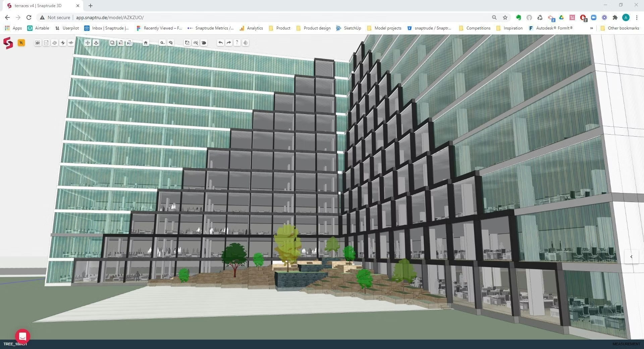644x349 pixels.
Task: Bookmark this page with the star icon
Action: (505, 17)
